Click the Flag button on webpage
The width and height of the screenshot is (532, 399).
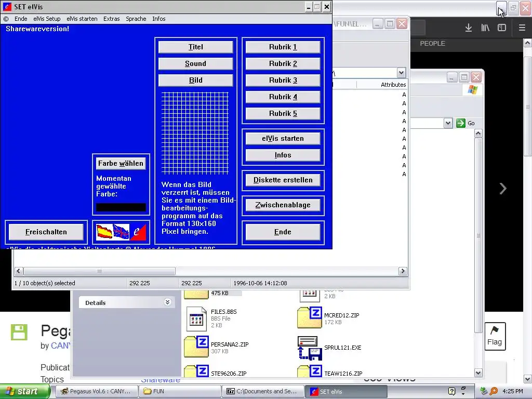click(x=495, y=336)
